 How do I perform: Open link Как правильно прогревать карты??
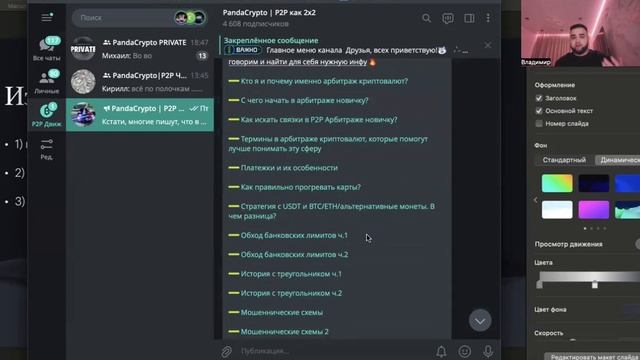point(301,187)
